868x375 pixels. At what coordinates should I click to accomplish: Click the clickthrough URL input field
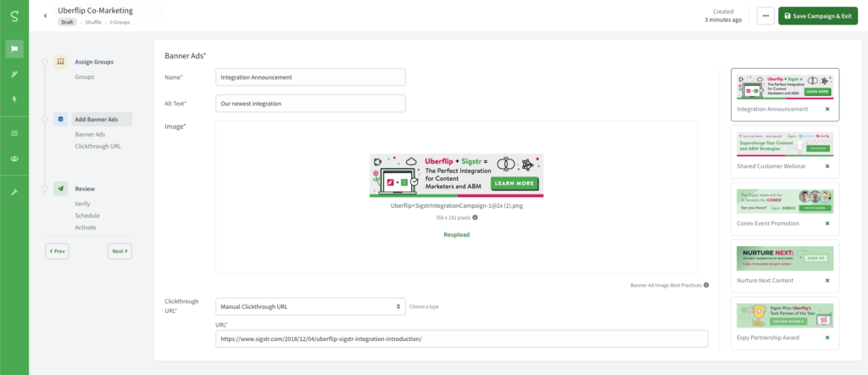click(x=462, y=339)
